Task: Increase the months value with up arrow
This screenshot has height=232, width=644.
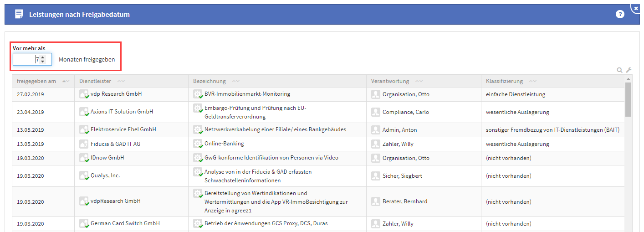Action: click(43, 57)
